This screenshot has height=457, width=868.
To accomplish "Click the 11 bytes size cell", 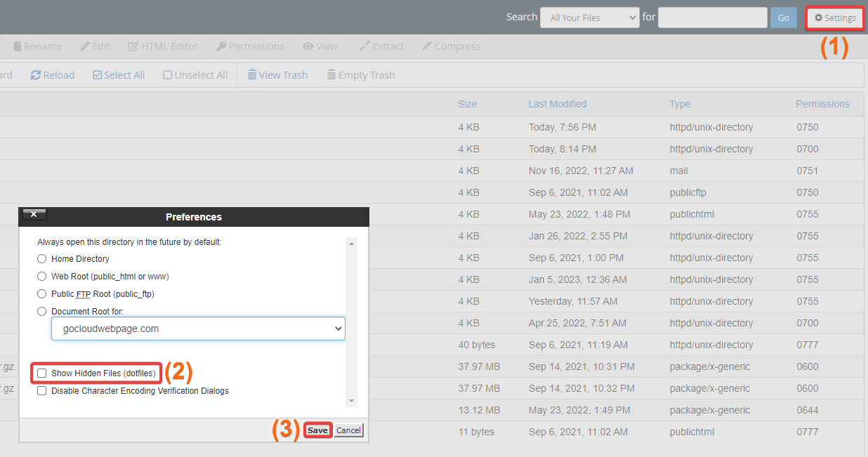I will 476,432.
